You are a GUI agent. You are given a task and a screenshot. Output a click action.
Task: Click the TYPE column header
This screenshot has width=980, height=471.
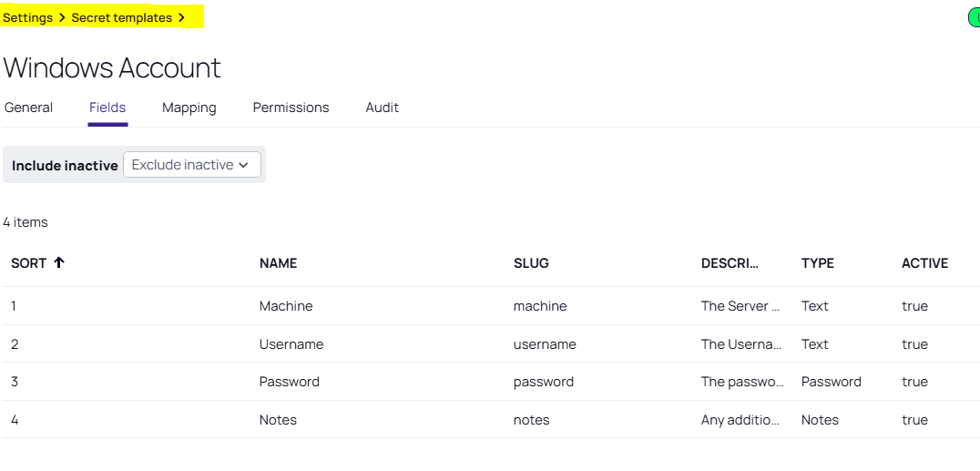pyautogui.click(x=818, y=263)
